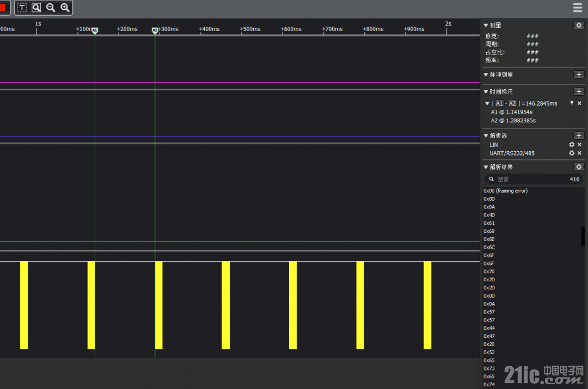The height and width of the screenshot is (389, 588).
Task: Open the 测量 settings gear
Action: coord(579,25)
